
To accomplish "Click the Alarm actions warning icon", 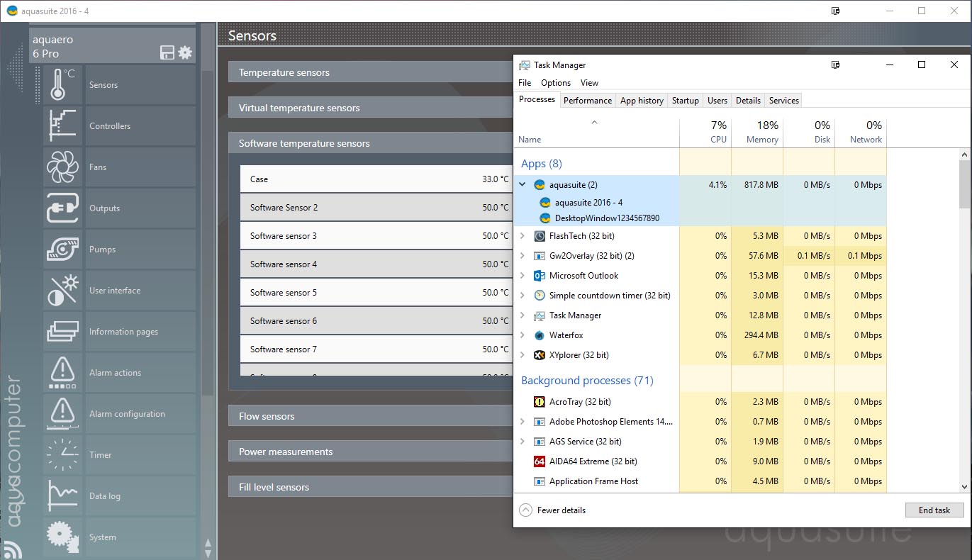I will pyautogui.click(x=62, y=373).
